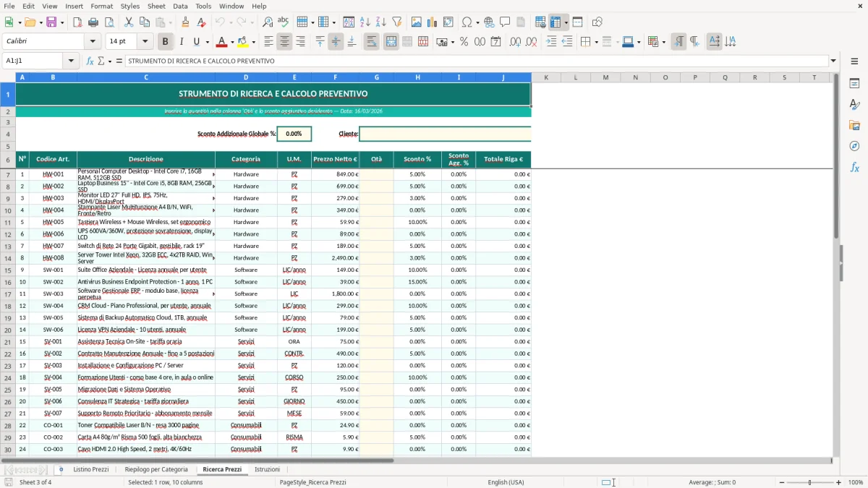The image size is (868, 488).
Task: Open Print Preview from the toolbar
Action: 109,22
